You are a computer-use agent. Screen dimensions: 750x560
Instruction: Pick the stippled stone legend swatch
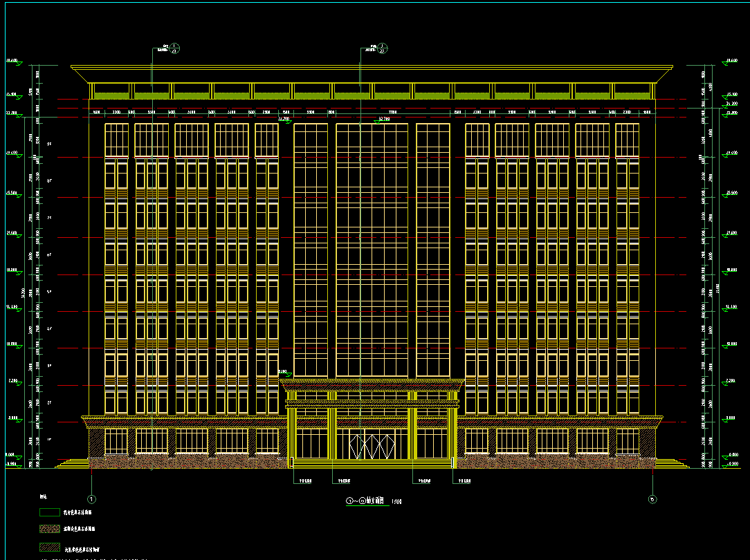point(49,530)
